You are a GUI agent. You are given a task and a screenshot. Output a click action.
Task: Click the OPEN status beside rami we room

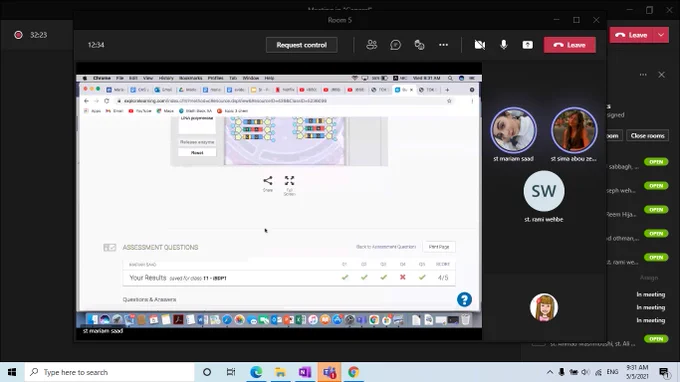pyautogui.click(x=656, y=257)
